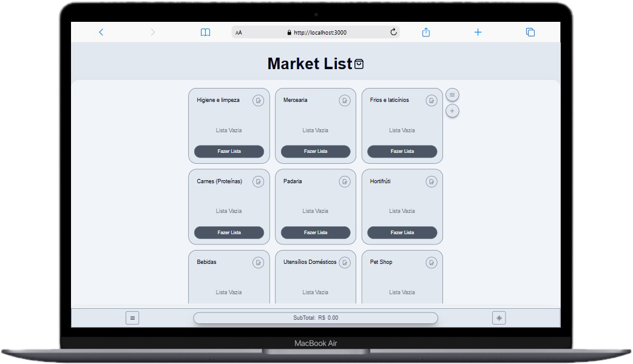This screenshot has height=364, width=633.
Task: Click Fazer Lista on the Hortifrúti card
Action: 402,232
